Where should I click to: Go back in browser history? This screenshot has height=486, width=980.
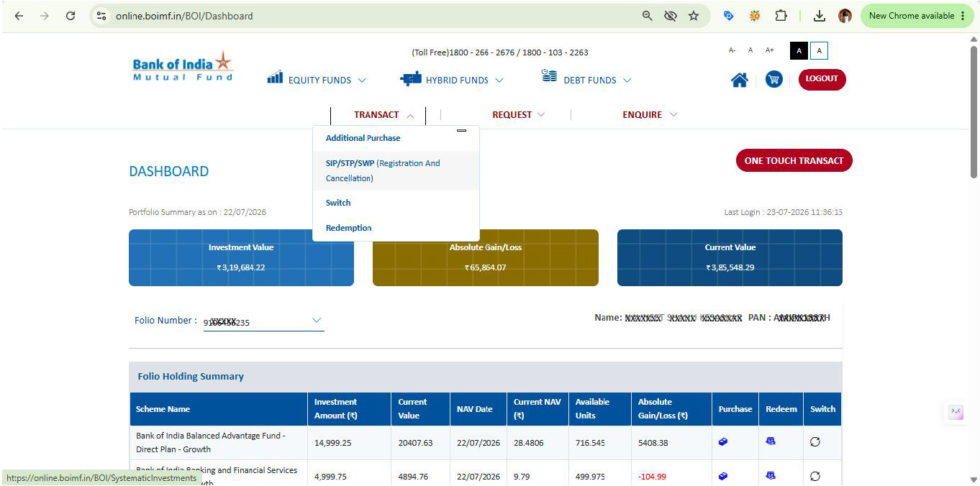pos(19,16)
